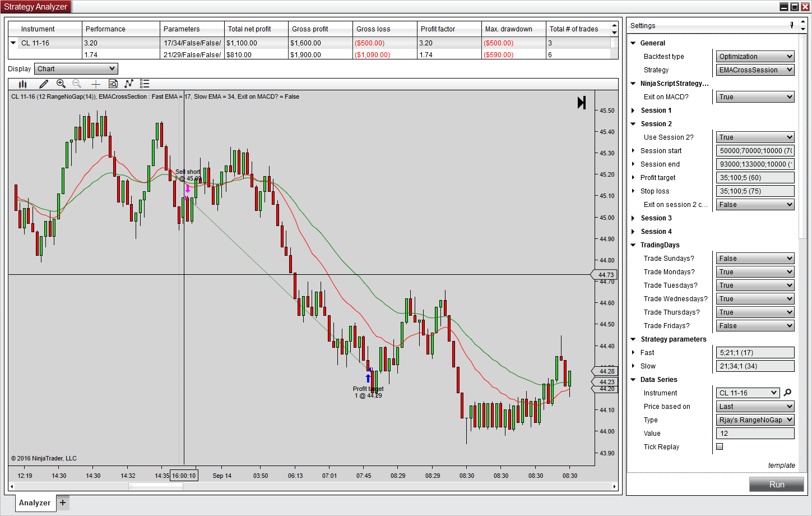Open the Instrument CL 11-16 dropdown
Screen dimensions: 812x516
748,393
